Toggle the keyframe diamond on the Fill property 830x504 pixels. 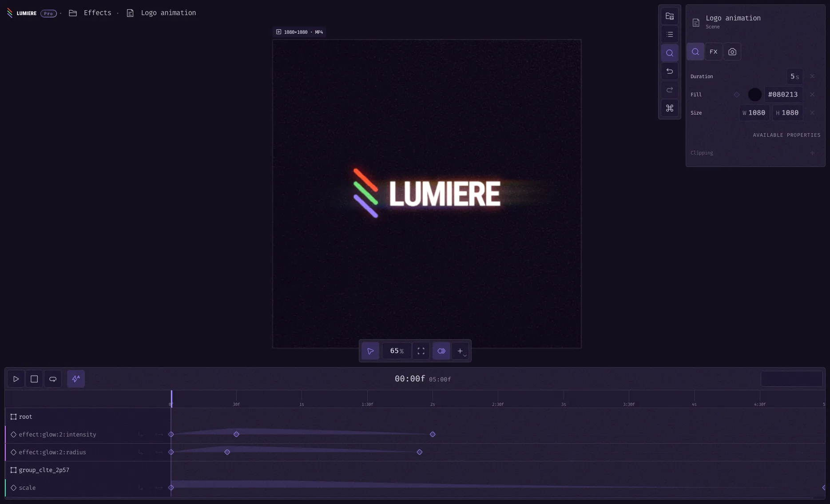click(x=737, y=95)
